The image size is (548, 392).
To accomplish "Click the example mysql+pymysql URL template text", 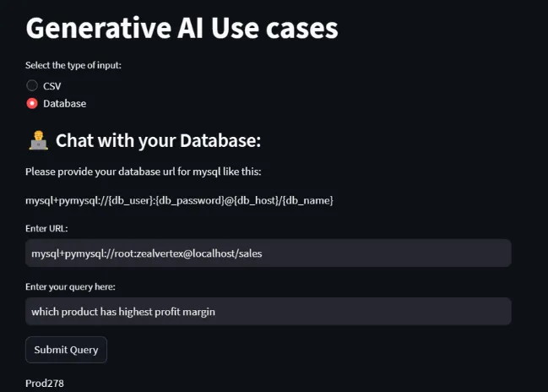I will pyautogui.click(x=179, y=200).
